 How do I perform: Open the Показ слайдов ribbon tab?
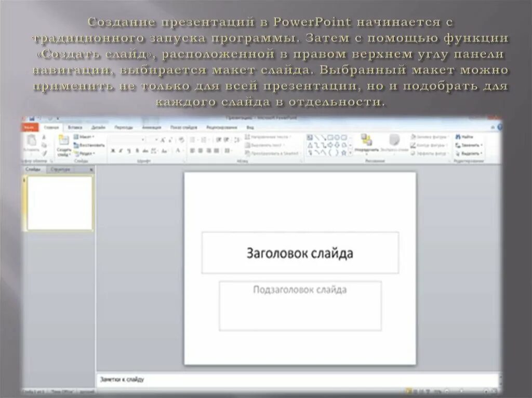[183, 128]
